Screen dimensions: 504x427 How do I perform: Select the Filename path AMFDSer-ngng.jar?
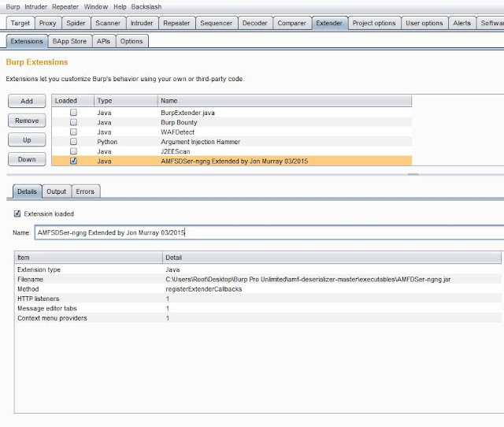pos(308,279)
